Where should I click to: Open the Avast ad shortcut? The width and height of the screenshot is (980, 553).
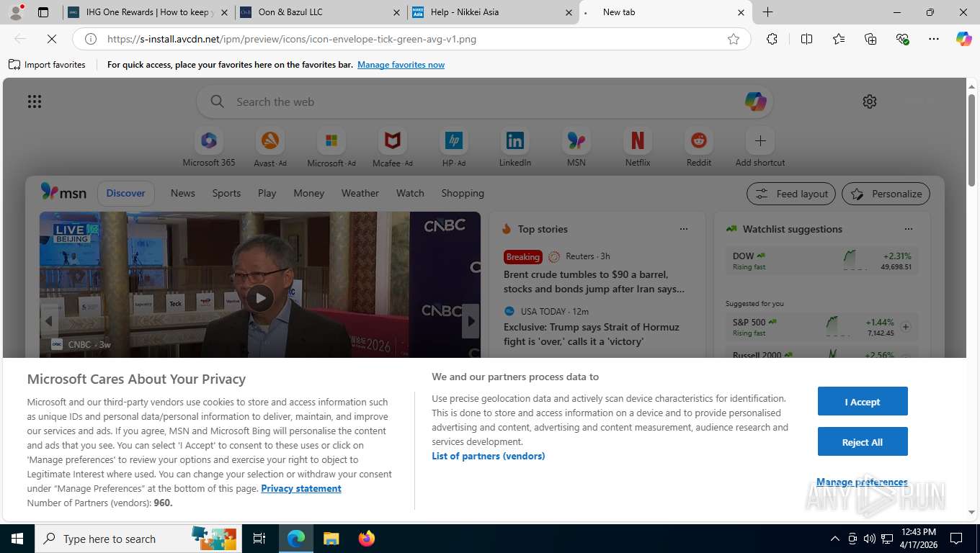coord(270,148)
